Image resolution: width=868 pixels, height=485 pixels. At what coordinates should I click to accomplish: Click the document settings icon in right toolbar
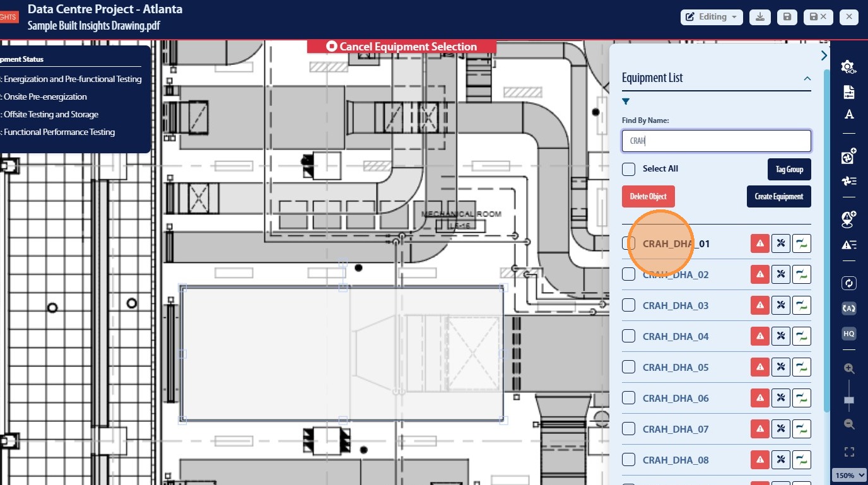[849, 91]
